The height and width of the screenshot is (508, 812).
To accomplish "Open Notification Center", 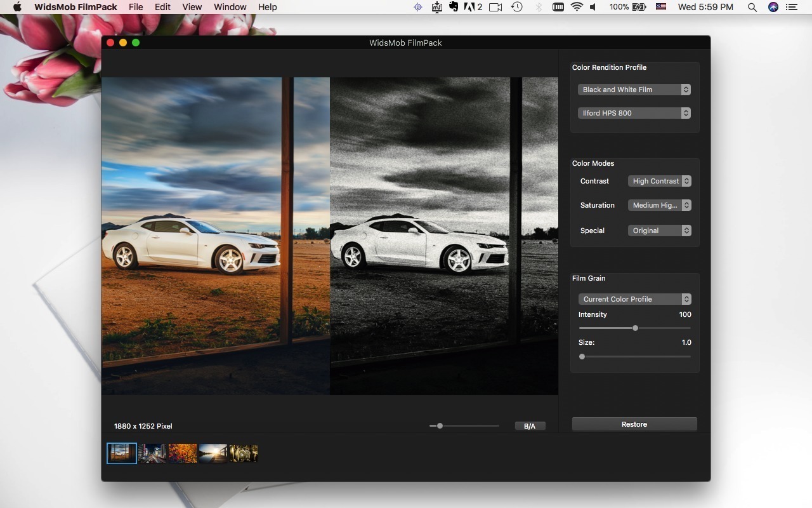I will point(792,7).
